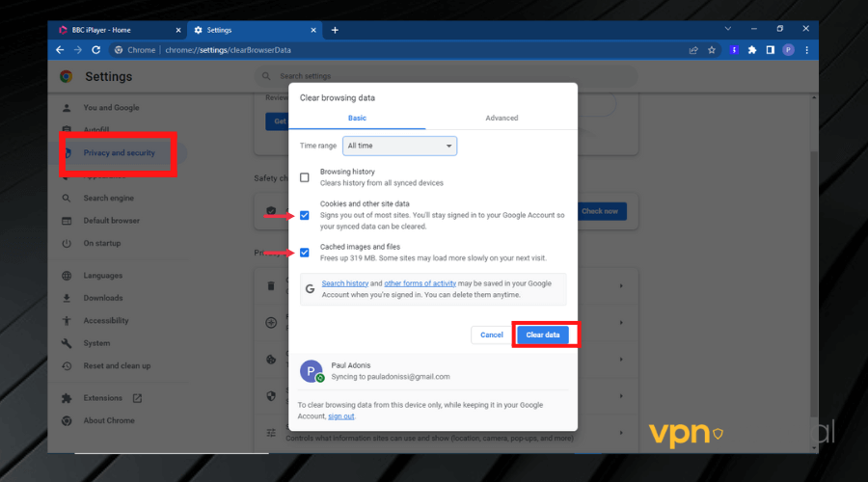The image size is (868, 482).
Task: Uncheck Cookies and other site data
Action: click(305, 215)
